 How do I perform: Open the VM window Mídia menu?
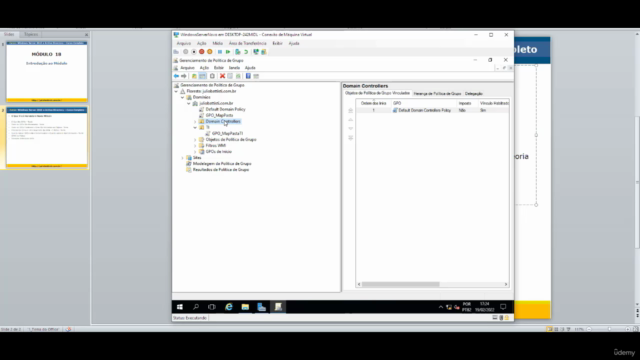(218, 43)
